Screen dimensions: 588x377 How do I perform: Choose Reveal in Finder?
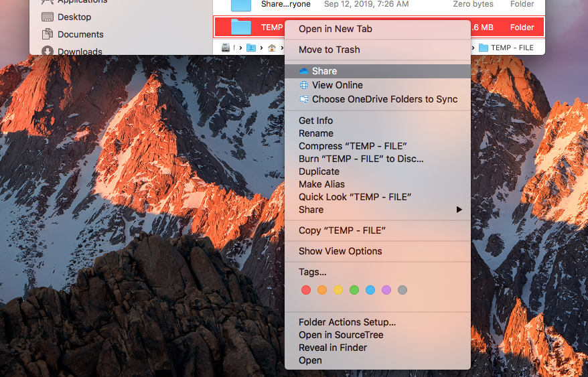pos(378,348)
